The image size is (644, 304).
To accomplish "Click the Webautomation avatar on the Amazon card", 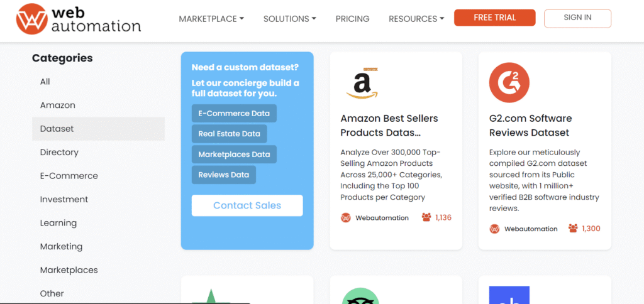I will [x=345, y=218].
